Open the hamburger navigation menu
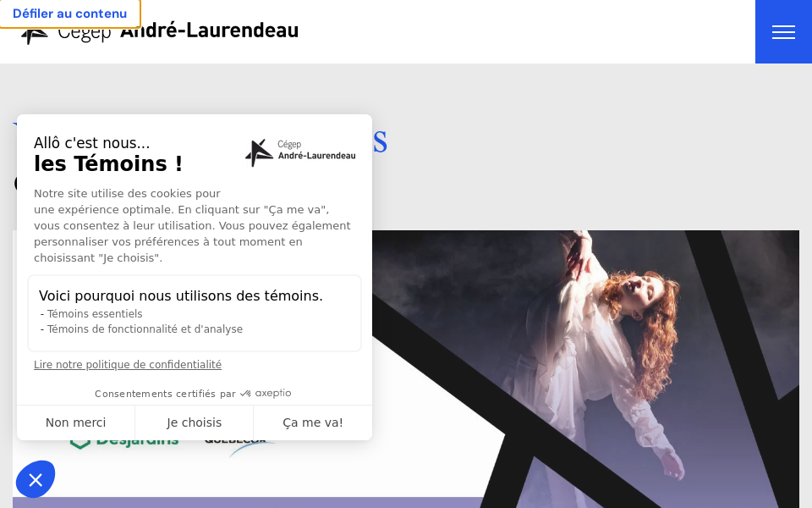Screen dimensions: 812x508 coord(783,31)
